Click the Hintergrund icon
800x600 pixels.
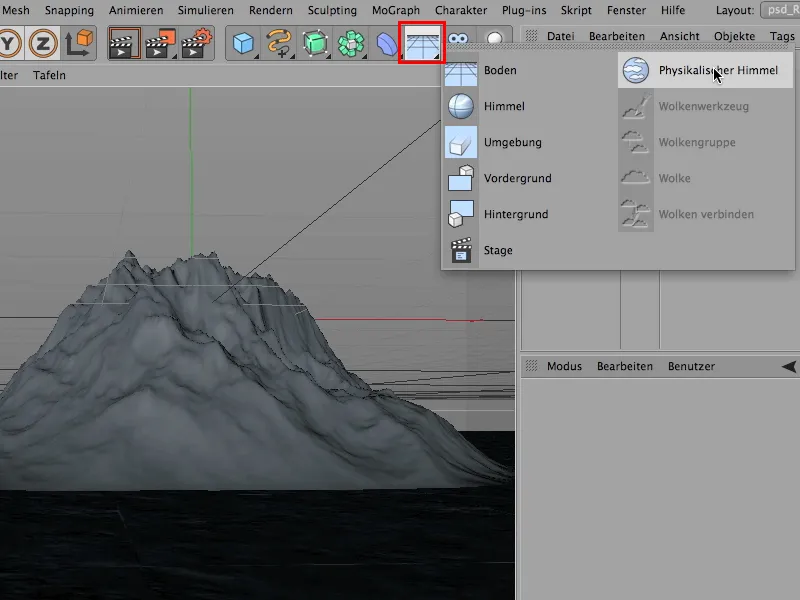[x=461, y=214]
